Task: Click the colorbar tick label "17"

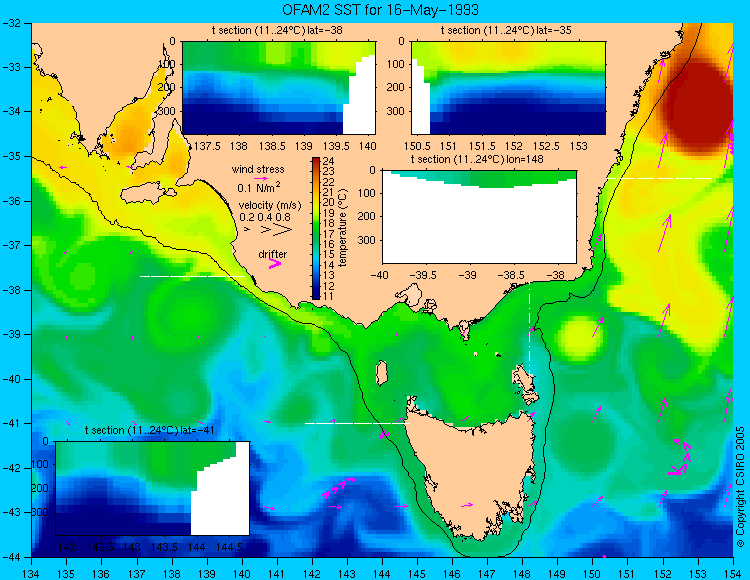Action: pyautogui.click(x=328, y=234)
